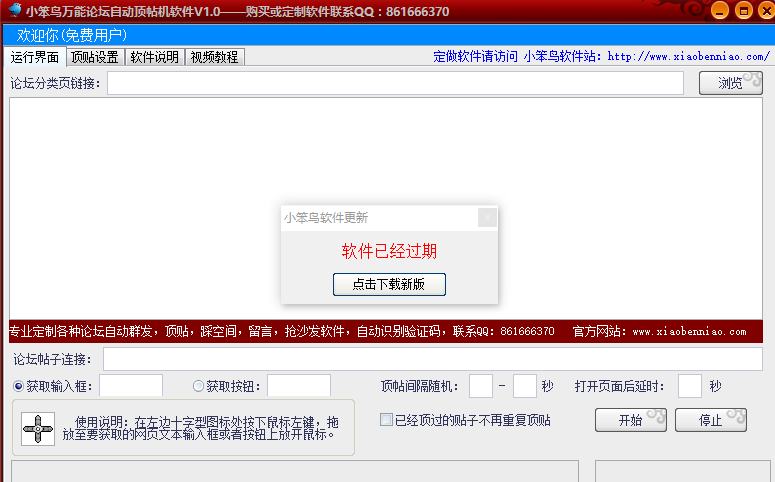This screenshot has width=775, height=482.
Task: Enable 已经顶过的贴子不再重复顶贴 checkbox
Action: [x=386, y=420]
